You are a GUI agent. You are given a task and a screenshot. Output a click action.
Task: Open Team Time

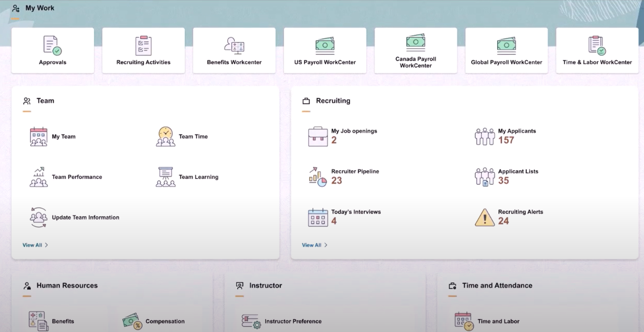point(193,136)
